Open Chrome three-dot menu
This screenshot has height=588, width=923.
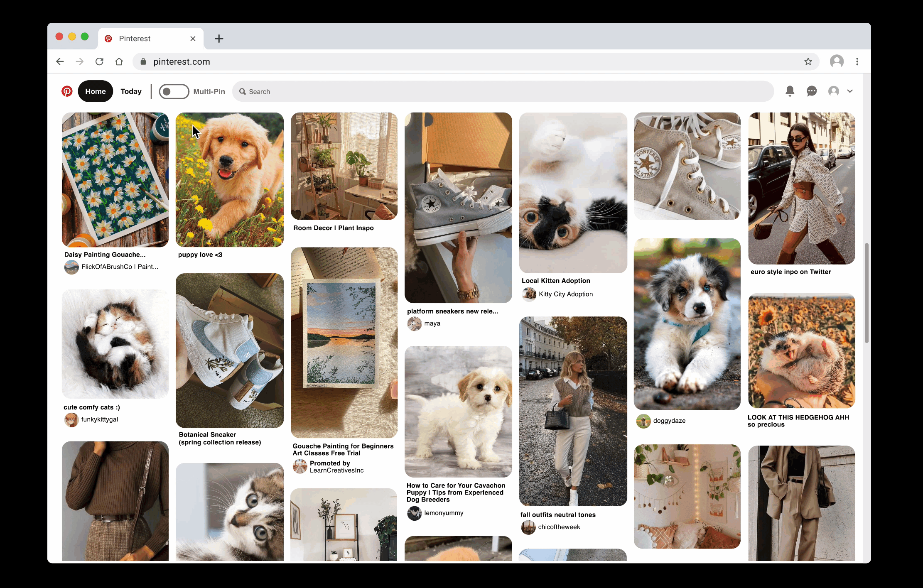(857, 62)
